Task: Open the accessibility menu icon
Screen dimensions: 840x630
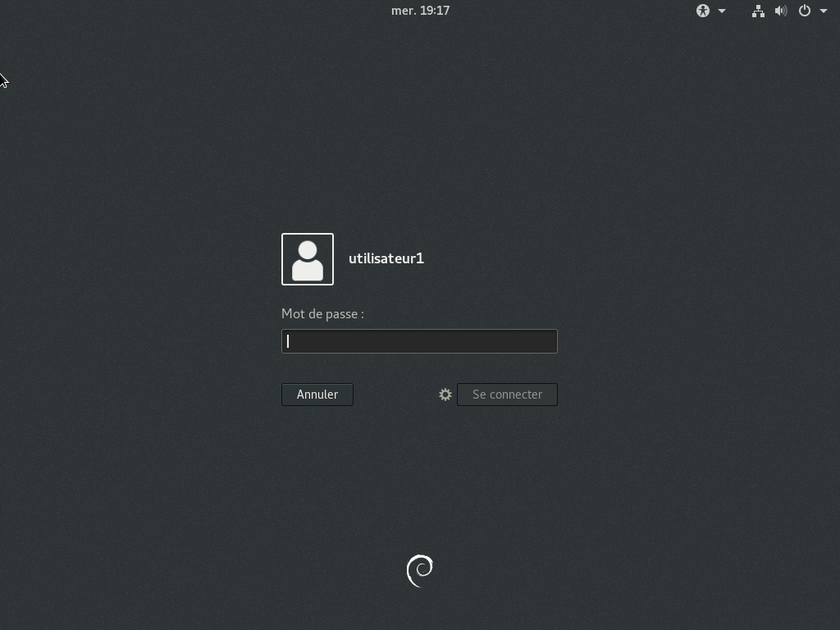Action: coord(702,11)
